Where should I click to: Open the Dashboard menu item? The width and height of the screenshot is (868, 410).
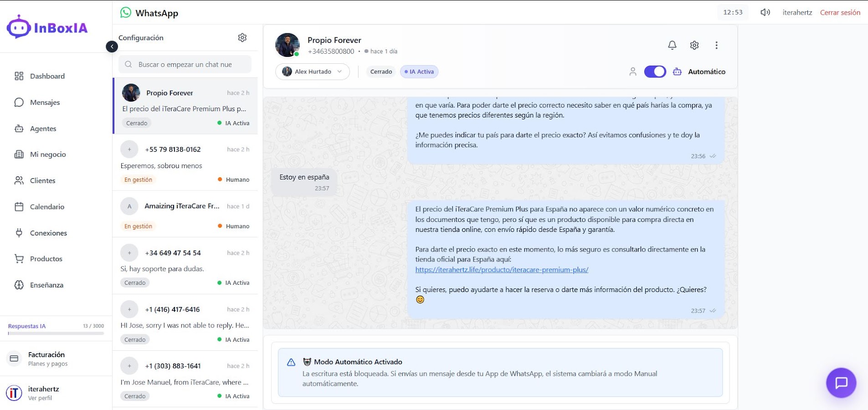[47, 76]
